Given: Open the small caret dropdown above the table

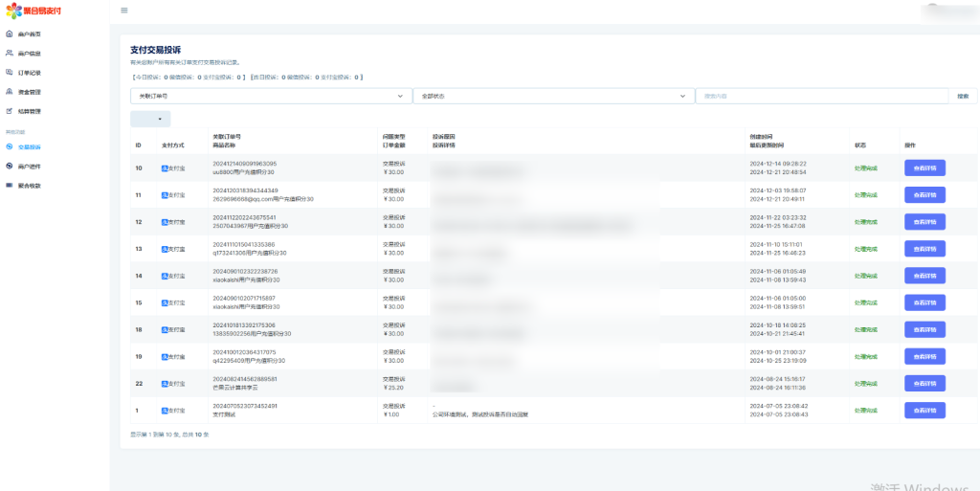Looking at the screenshot, I should pos(150,119).
